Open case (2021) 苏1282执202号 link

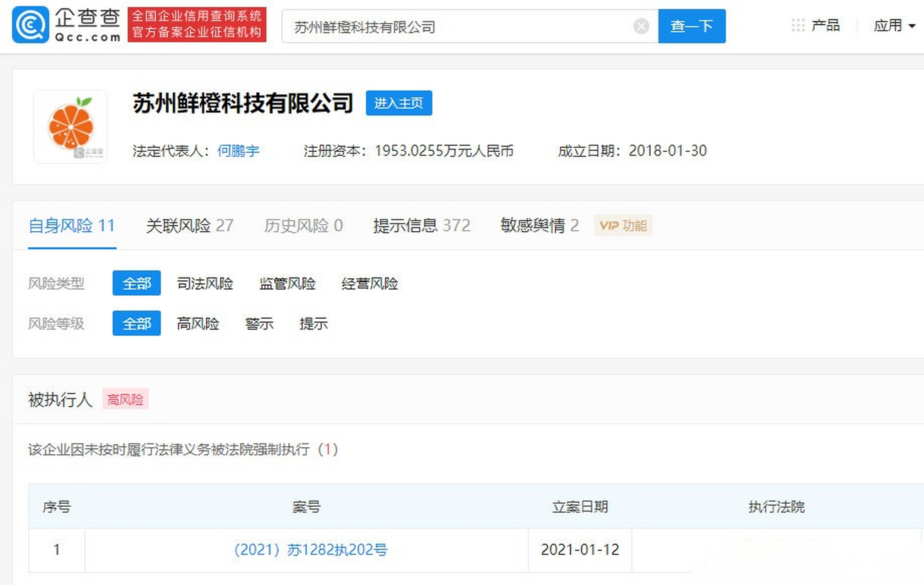[x=310, y=549]
